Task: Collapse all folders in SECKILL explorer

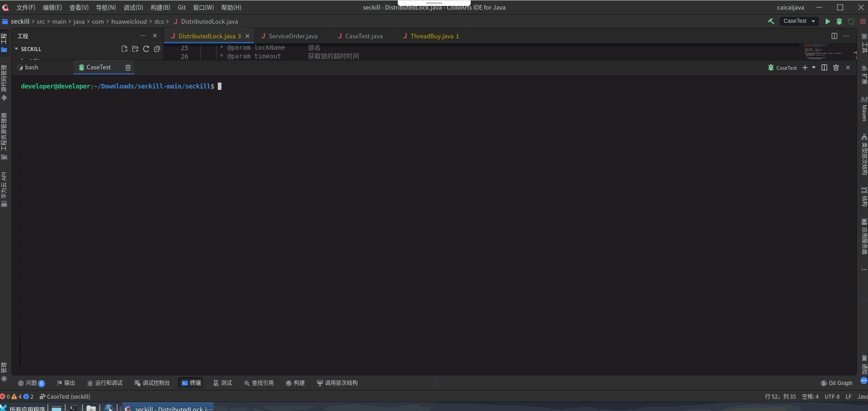Action: point(157,49)
